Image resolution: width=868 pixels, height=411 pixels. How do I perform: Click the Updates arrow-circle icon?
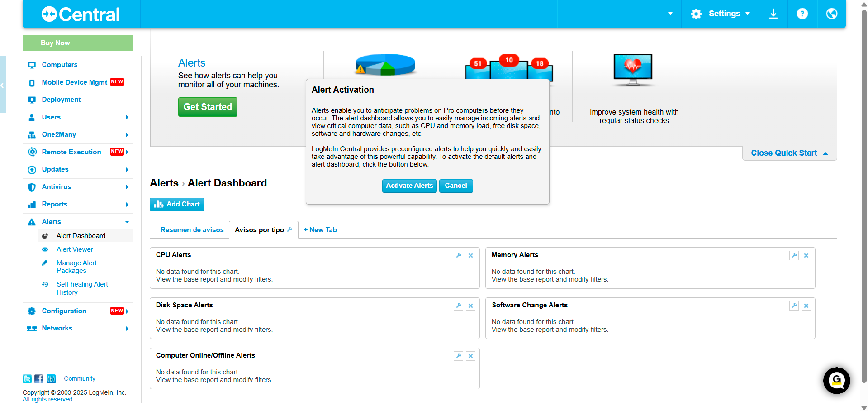(32, 170)
